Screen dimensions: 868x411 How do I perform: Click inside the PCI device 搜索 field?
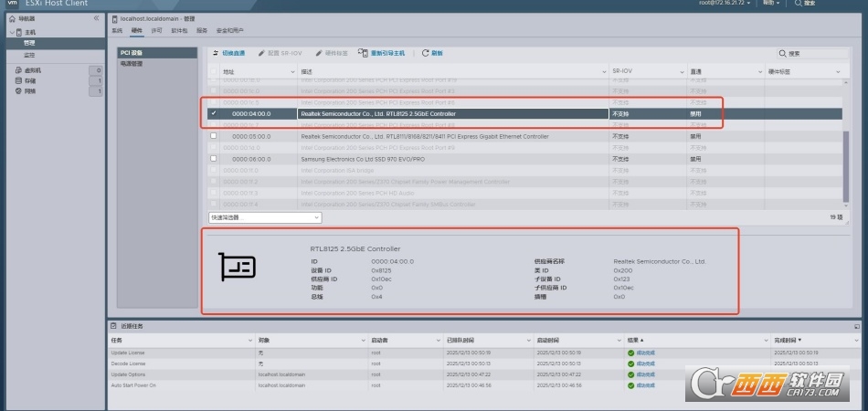[812, 54]
